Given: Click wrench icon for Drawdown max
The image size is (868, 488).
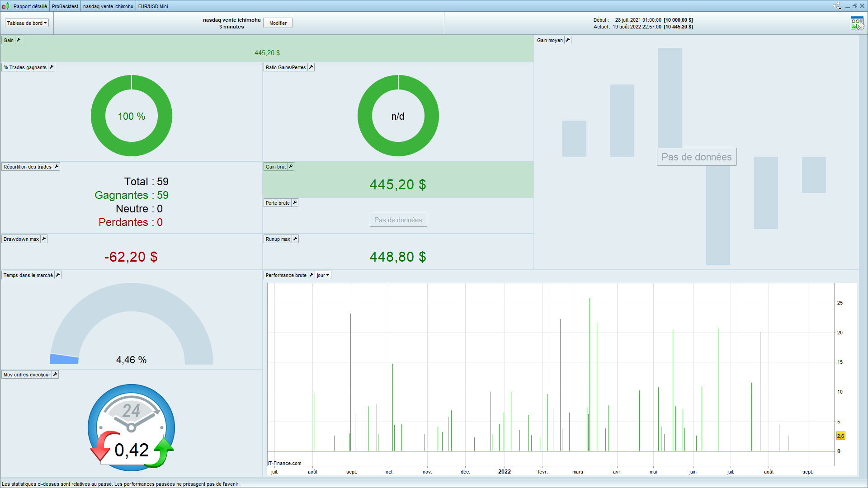Looking at the screenshot, I should (44, 239).
